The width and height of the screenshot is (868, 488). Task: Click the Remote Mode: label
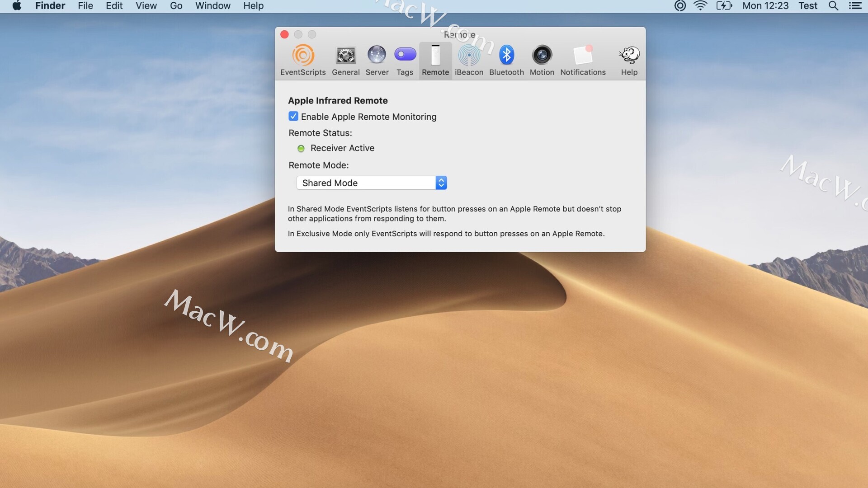(319, 165)
